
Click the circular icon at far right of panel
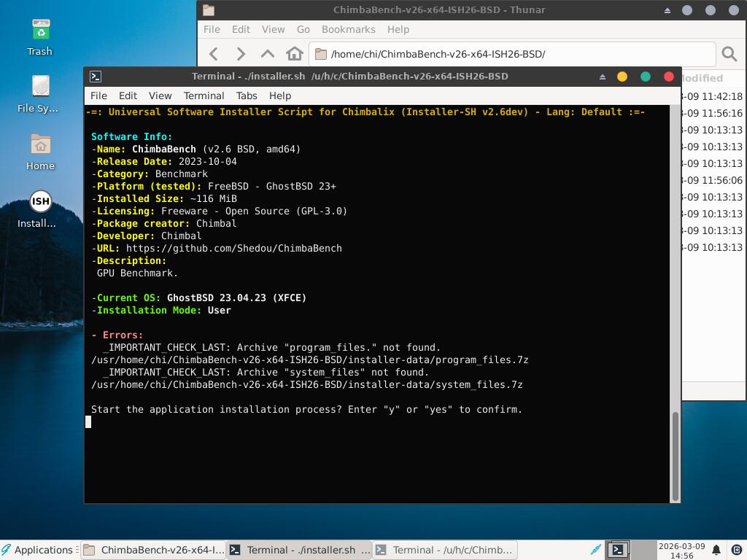(x=736, y=550)
